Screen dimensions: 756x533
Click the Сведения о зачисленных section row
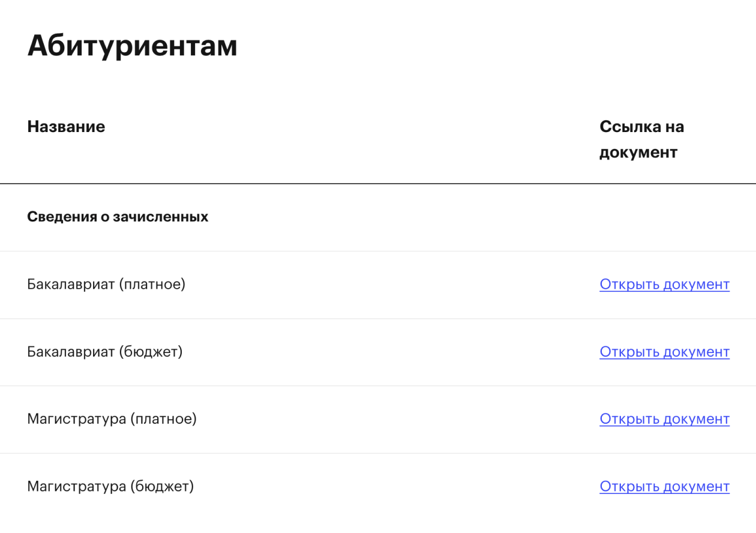point(118,217)
